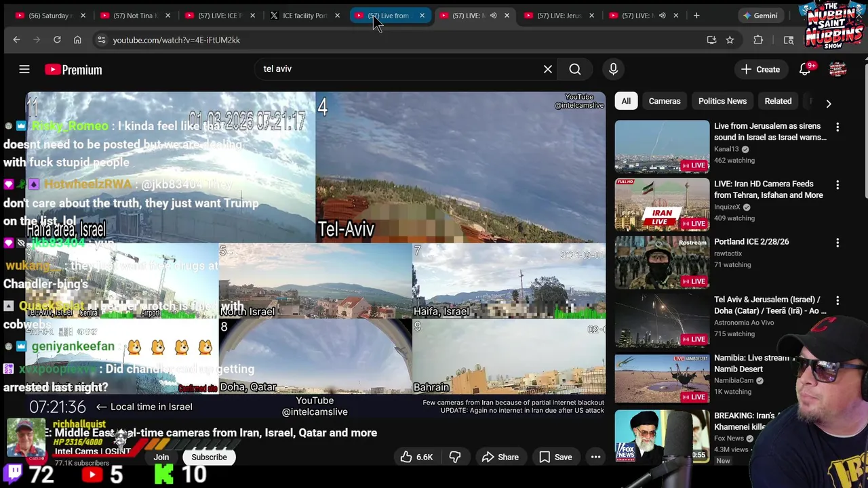Viewport: 868px width, 488px height.
Task: Show more filter chips with the right arrow
Action: click(x=828, y=103)
